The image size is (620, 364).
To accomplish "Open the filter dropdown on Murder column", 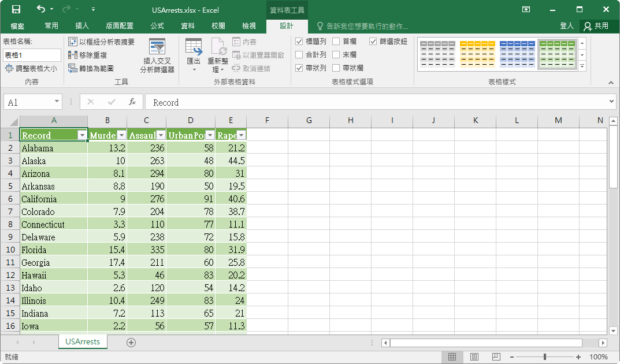I will coord(120,135).
